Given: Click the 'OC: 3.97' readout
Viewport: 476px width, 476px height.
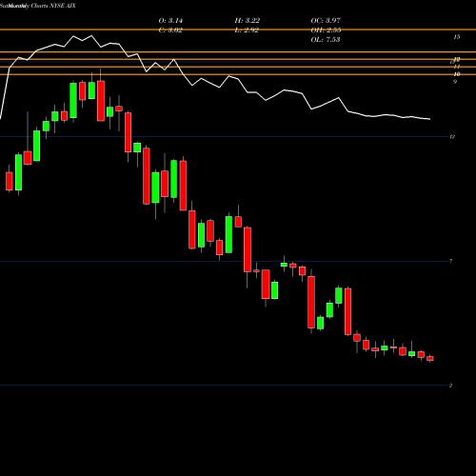Looking at the screenshot, I should 326,21.
